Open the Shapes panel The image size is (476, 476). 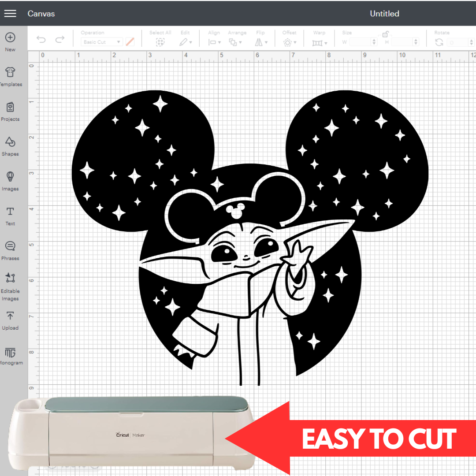click(10, 146)
